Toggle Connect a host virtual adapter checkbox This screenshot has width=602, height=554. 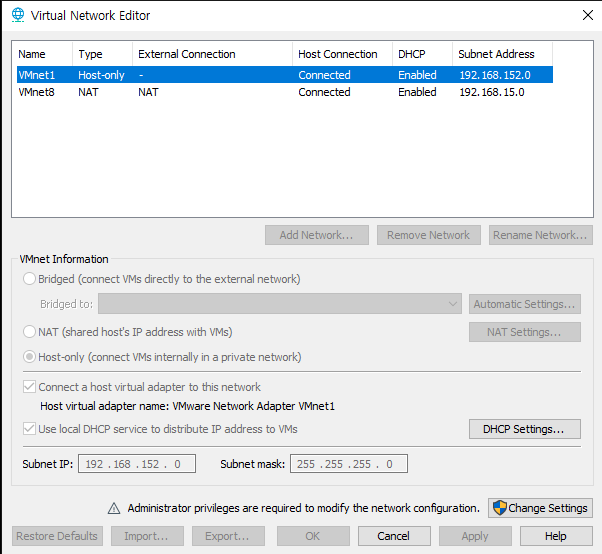pyautogui.click(x=30, y=387)
